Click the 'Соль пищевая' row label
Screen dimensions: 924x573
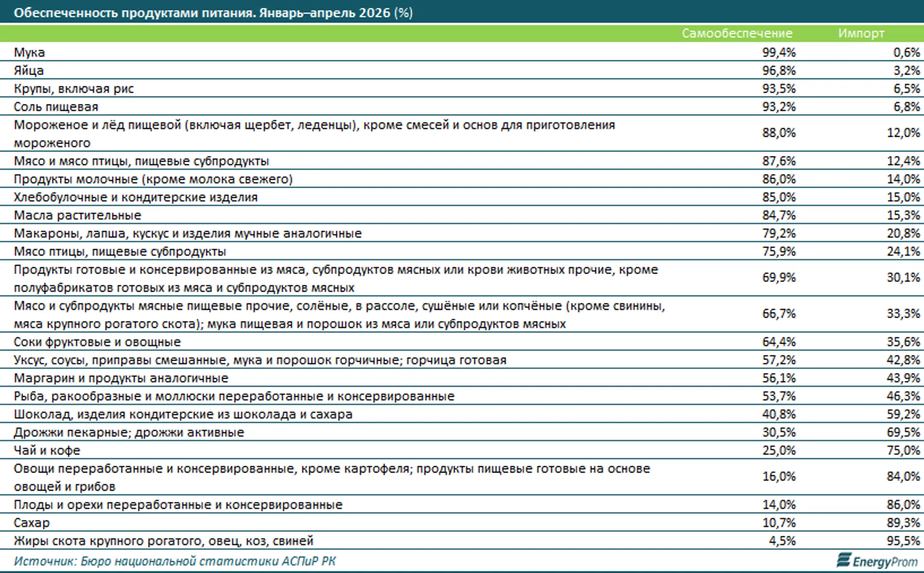[x=56, y=106]
